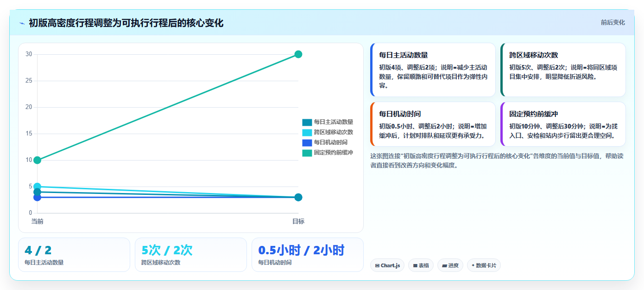Click the cyan data point at 5

(x=38, y=187)
